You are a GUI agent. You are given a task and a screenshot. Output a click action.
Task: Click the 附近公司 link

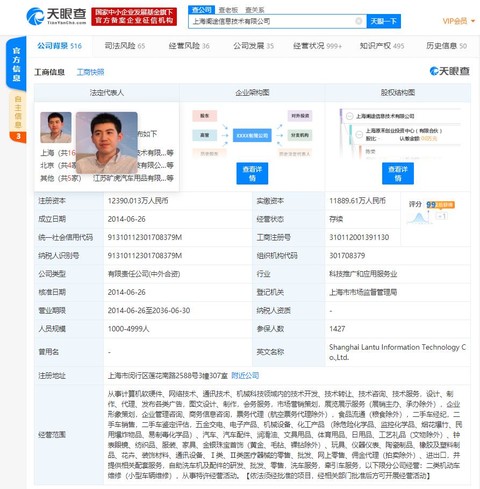(245, 376)
